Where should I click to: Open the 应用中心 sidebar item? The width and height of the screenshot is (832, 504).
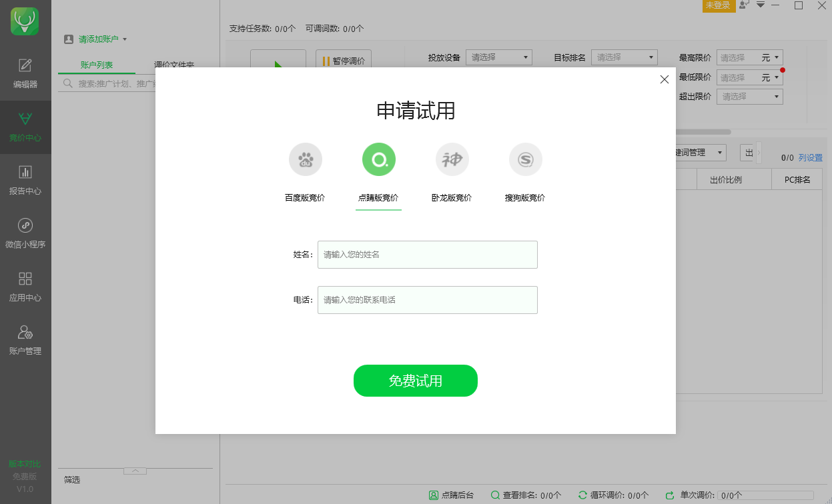25,287
